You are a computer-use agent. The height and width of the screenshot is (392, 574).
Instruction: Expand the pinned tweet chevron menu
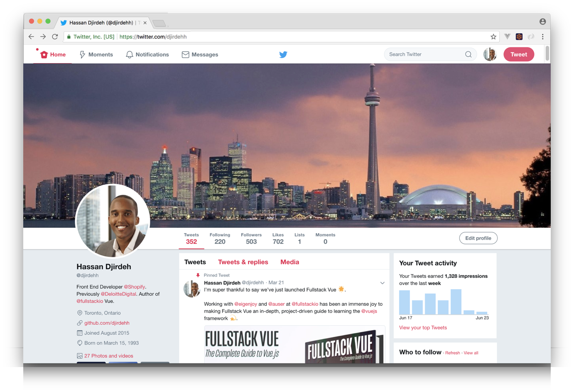click(382, 283)
